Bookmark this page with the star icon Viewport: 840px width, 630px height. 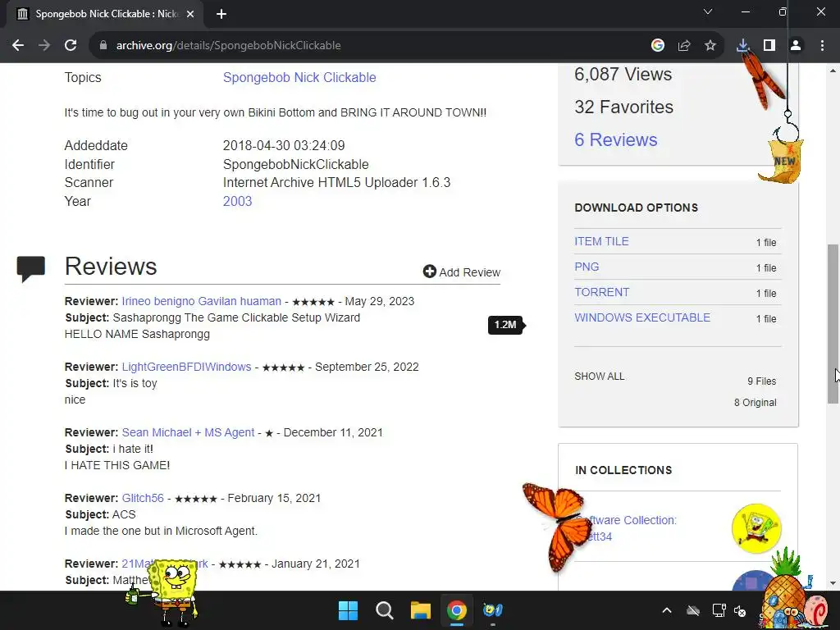[x=710, y=46]
